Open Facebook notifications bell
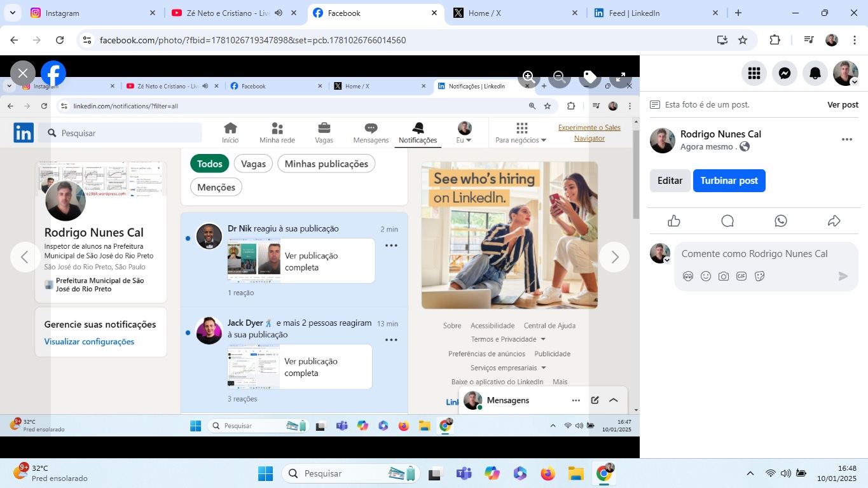Screen dimensions: 868x488 click(x=815, y=73)
